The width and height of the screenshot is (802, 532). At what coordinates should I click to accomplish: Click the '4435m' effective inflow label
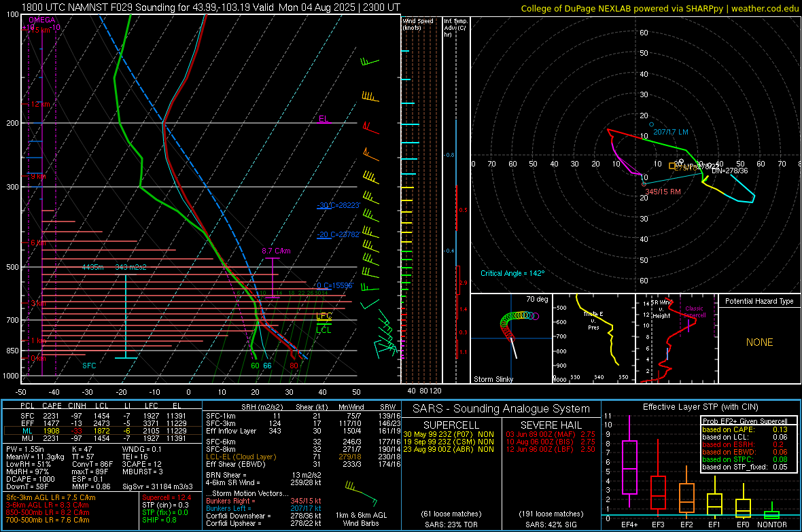click(x=92, y=267)
